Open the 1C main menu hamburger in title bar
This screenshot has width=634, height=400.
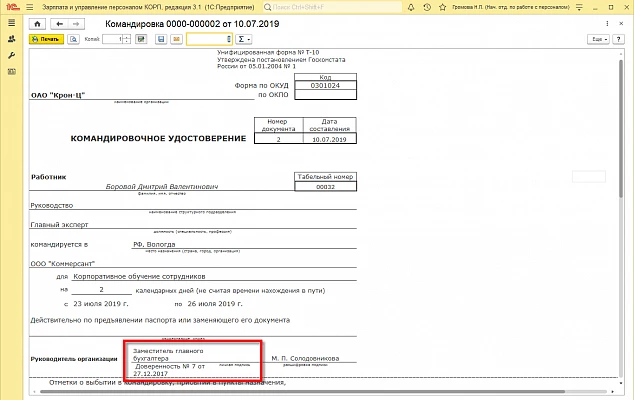click(x=30, y=7)
